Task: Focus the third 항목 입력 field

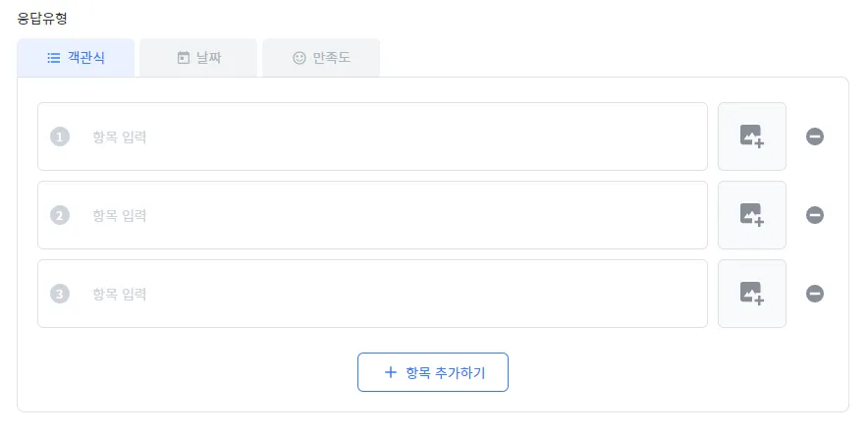Action: tap(393, 294)
